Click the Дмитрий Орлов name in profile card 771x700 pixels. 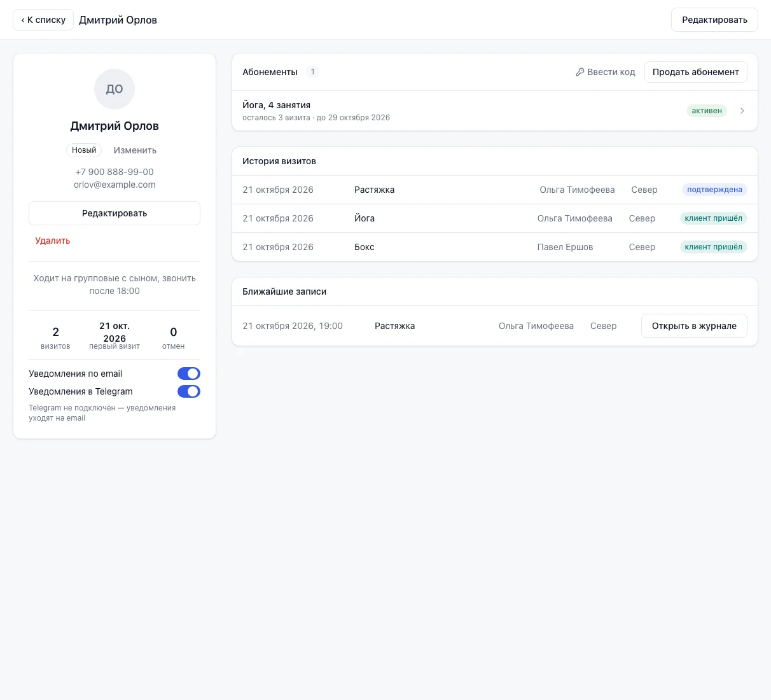115,126
